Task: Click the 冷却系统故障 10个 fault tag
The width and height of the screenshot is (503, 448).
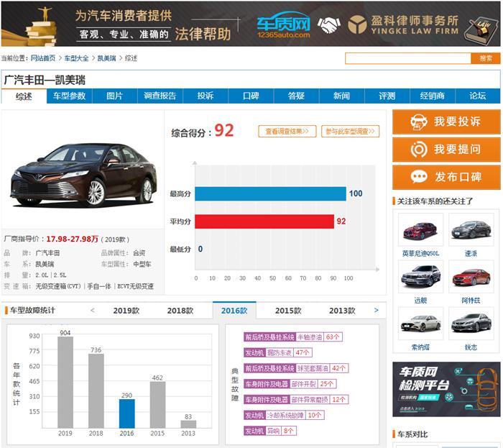Action: tap(284, 415)
